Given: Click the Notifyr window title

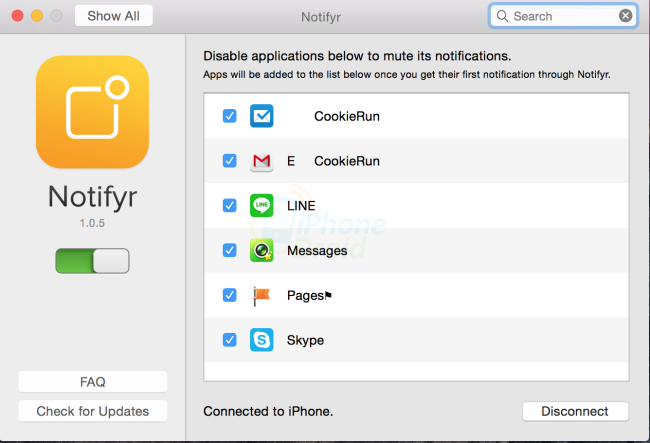Looking at the screenshot, I should [321, 17].
